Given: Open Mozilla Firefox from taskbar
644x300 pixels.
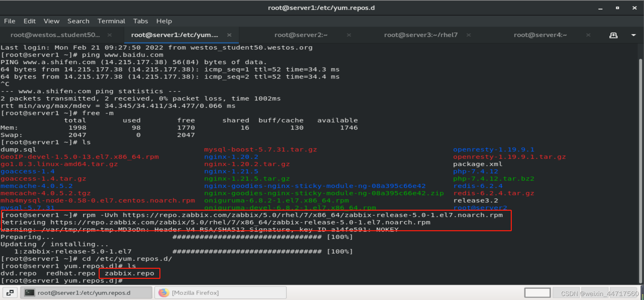Looking at the screenshot, I should pos(220,293).
